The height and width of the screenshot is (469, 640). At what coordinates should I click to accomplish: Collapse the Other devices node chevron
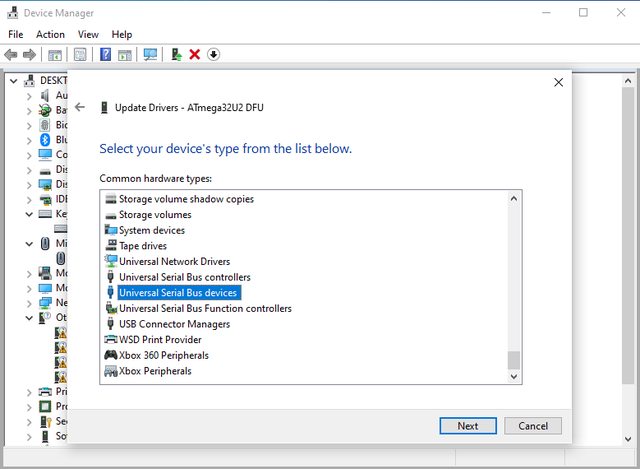(x=29, y=318)
